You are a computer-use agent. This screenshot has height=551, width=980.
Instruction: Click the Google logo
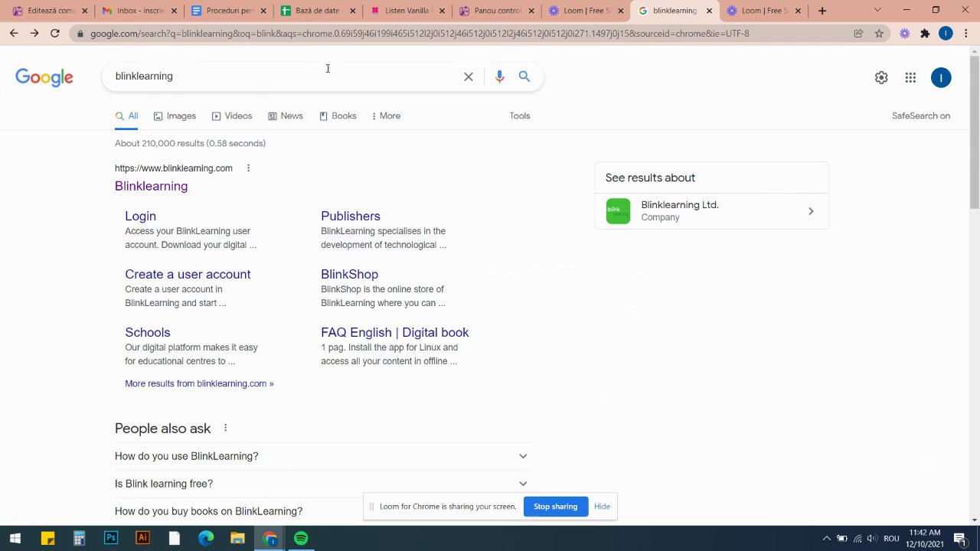[44, 77]
